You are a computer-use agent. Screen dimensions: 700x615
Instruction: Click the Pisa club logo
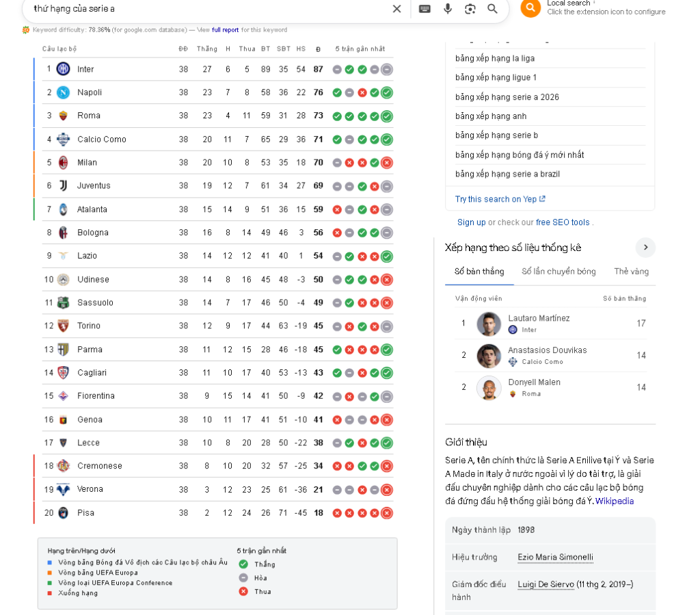click(x=64, y=512)
